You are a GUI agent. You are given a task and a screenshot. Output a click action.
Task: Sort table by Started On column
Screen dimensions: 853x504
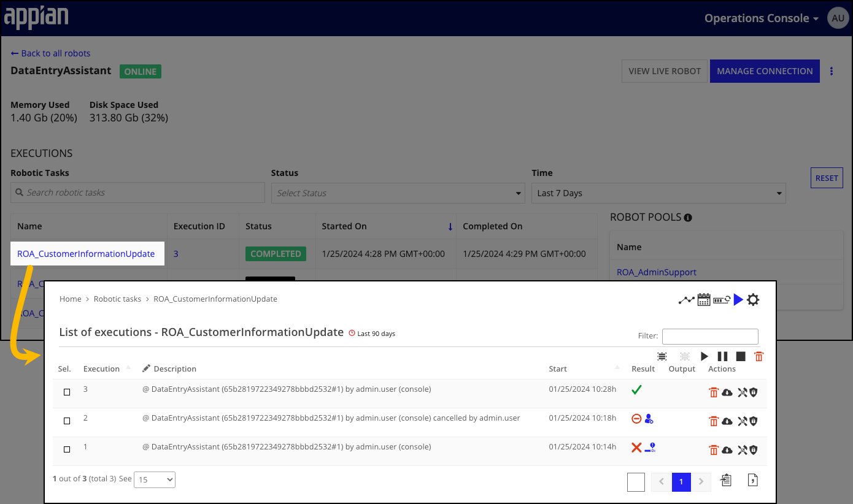click(344, 226)
